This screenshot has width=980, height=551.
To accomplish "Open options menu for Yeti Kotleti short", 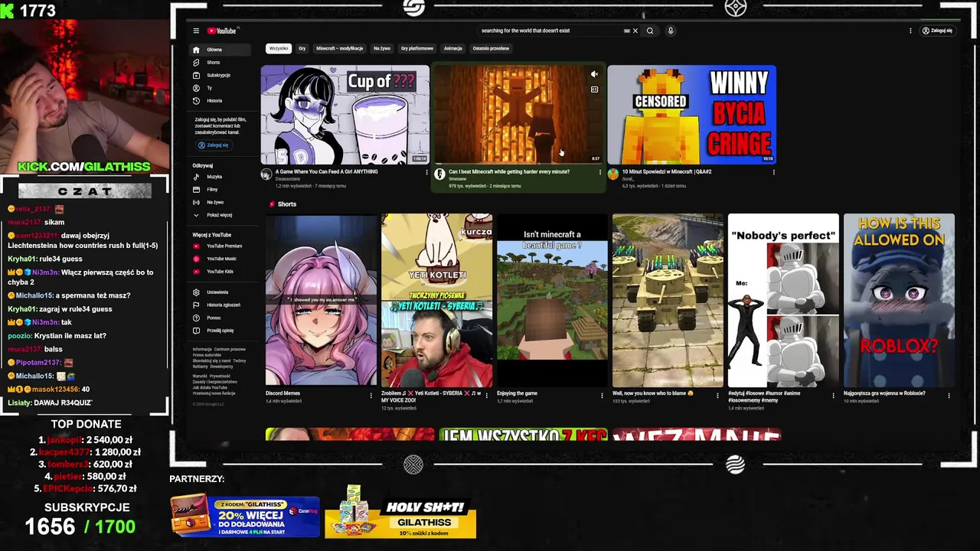I will point(486,396).
